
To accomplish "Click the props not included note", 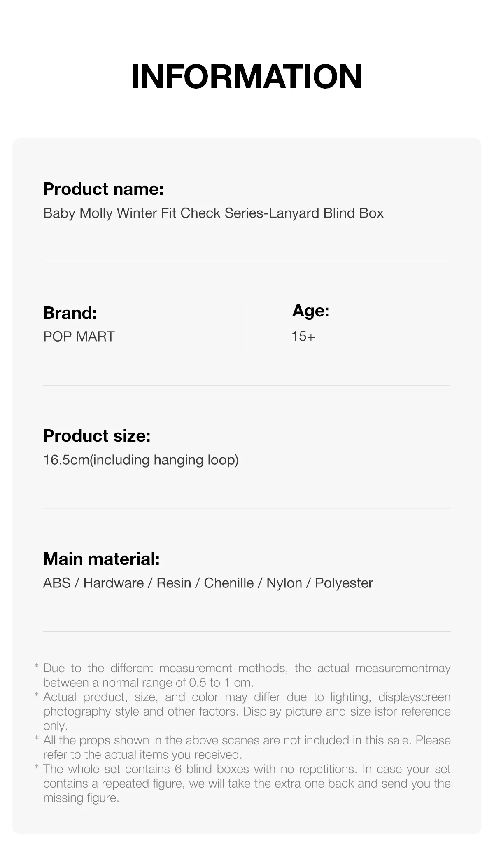I will (247, 747).
